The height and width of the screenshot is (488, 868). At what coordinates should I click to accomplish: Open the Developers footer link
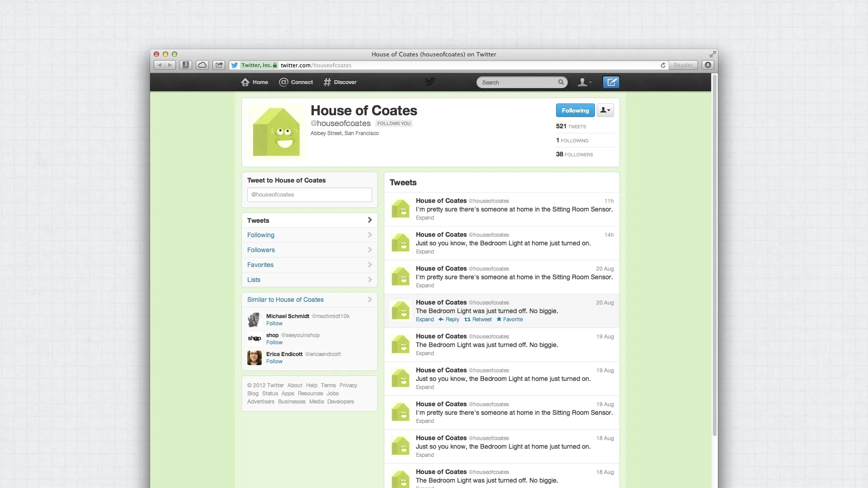[x=340, y=402]
